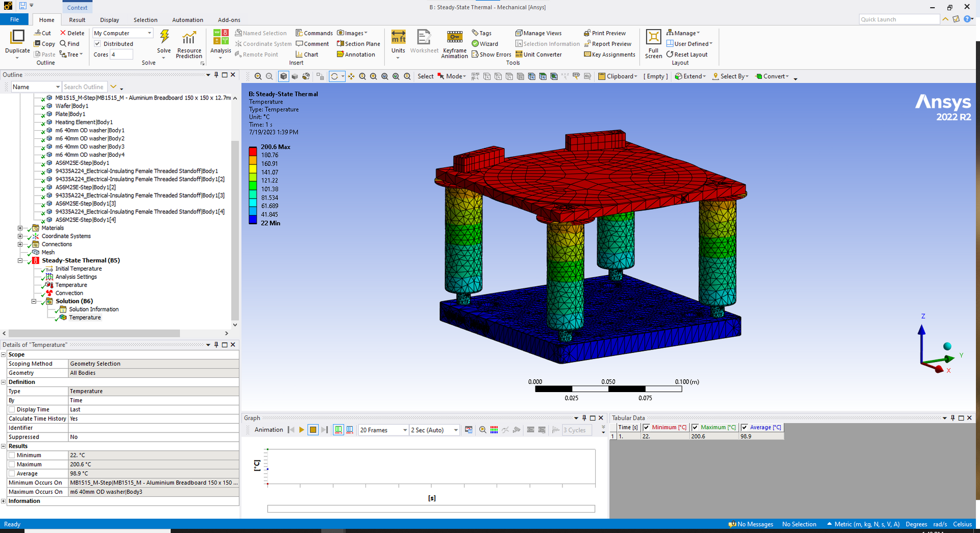The image size is (980, 533).
Task: Expand the Materials tree node
Action: 20,228
